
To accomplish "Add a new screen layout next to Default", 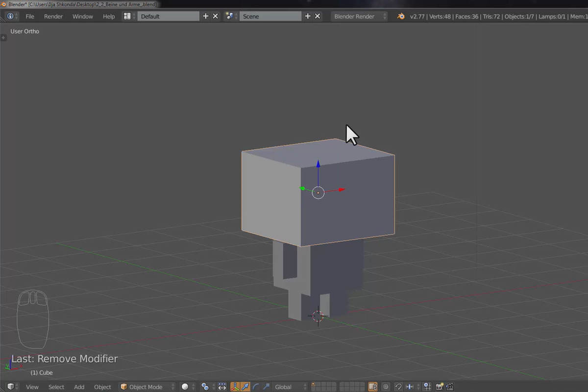I will (206, 16).
